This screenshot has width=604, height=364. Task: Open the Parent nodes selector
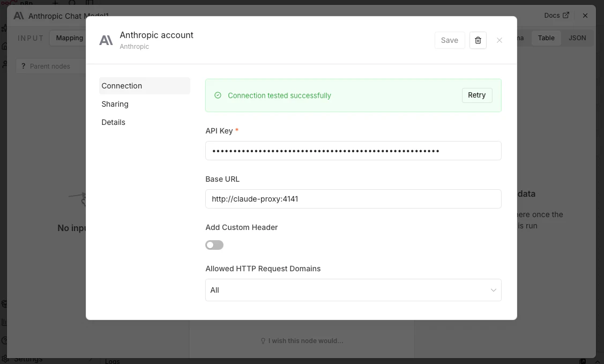coord(50,66)
